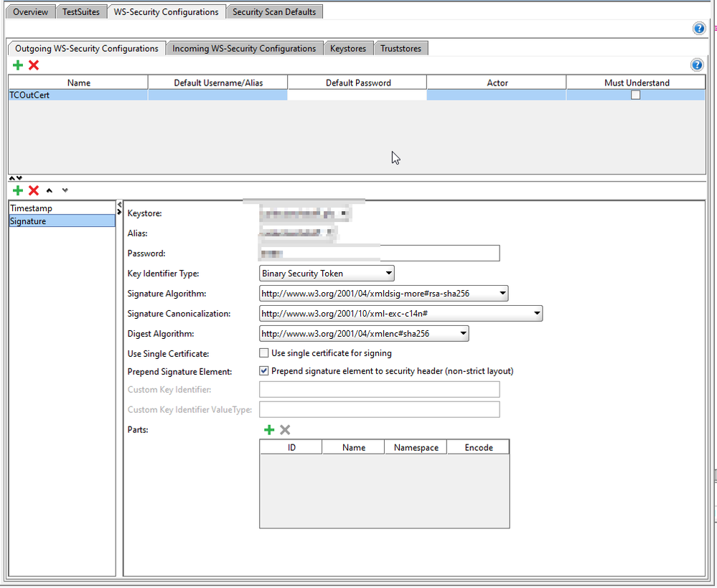Open help for the outgoing configurations panel
The height and width of the screenshot is (588, 717).
pos(696,65)
